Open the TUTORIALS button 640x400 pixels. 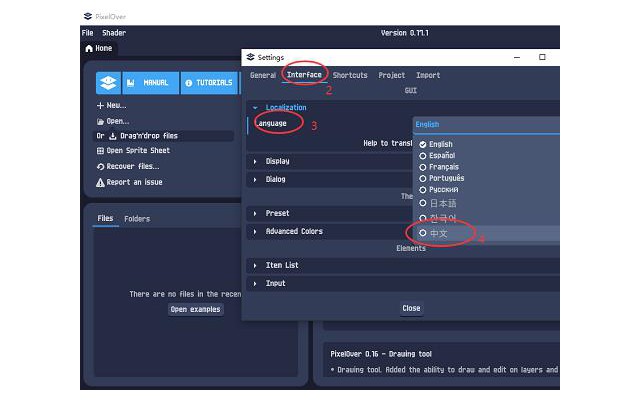coord(209,83)
